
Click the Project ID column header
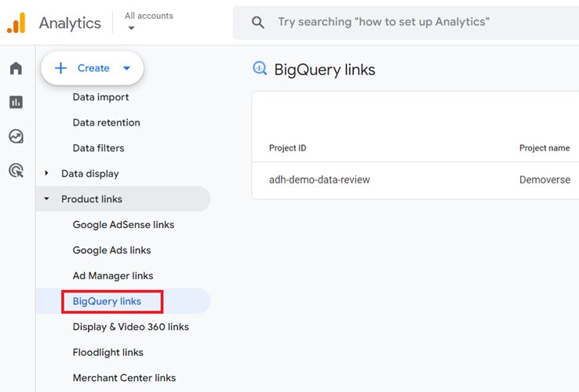[x=287, y=148]
